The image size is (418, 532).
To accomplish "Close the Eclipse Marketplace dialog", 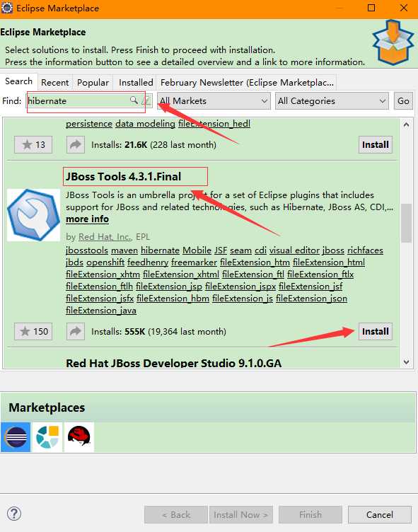I will [x=404, y=8].
